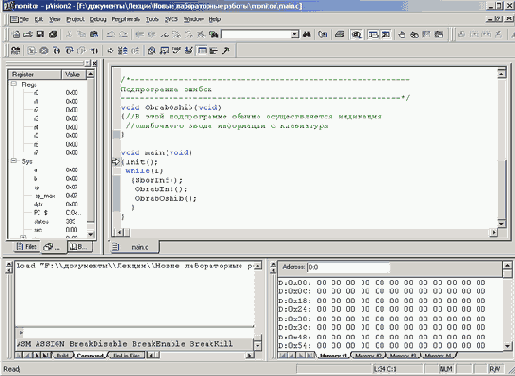This screenshot has height=376, width=515.
Task: Click the Paste toolbar icon
Action: point(94,34)
